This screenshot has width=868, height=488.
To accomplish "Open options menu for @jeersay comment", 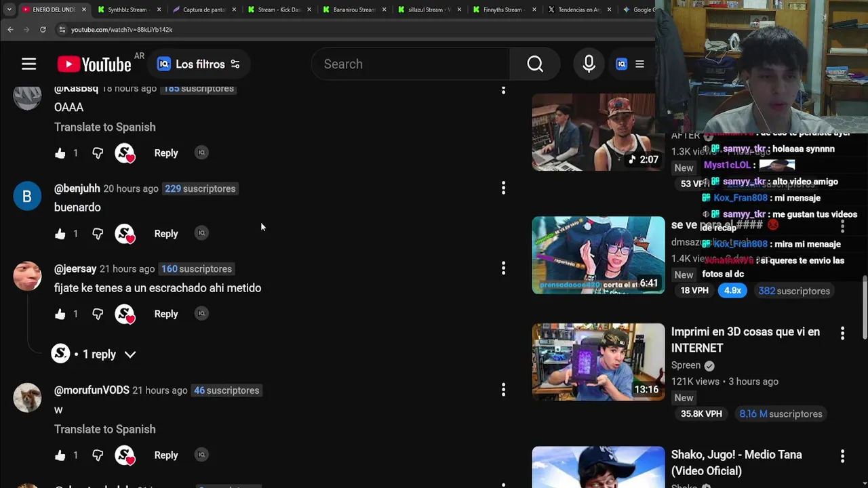I will 503,268.
